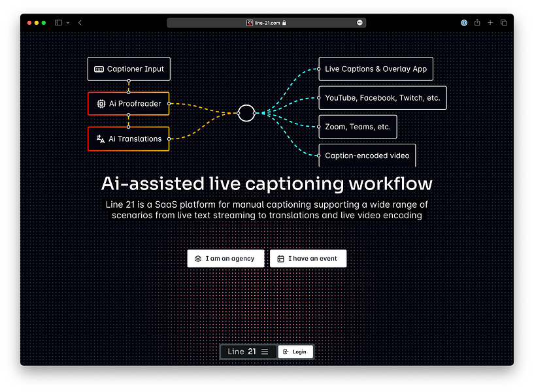The width and height of the screenshot is (534, 392).
Task: Click the Share toolbar icon
Action: click(477, 22)
